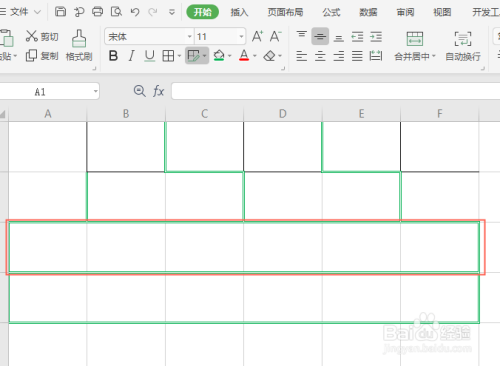Toggle 自动换行 wrap text
Screen dimensions: 500x366
click(x=463, y=45)
